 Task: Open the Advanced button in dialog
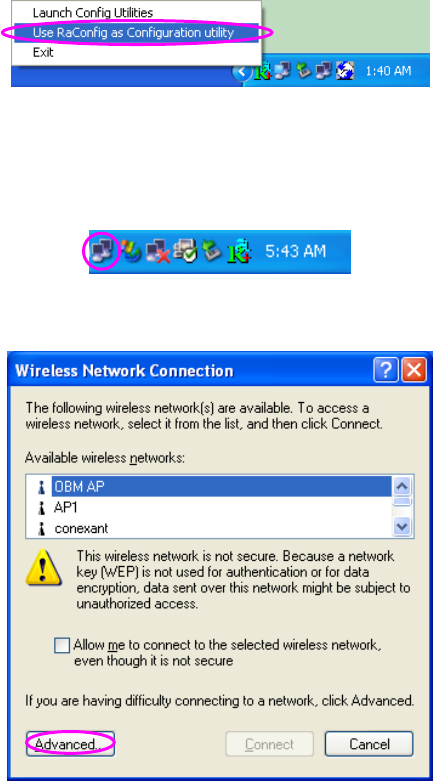[70, 744]
